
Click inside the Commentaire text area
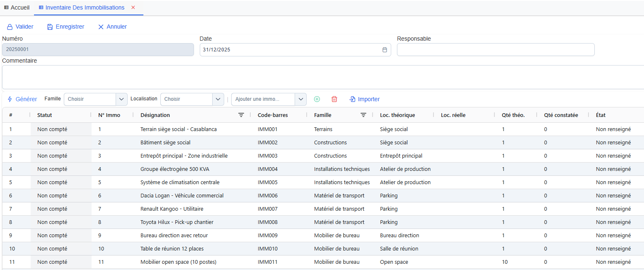(x=322, y=77)
